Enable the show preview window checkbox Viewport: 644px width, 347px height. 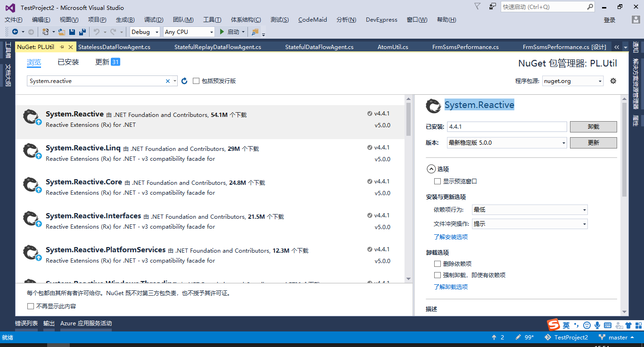coord(438,182)
